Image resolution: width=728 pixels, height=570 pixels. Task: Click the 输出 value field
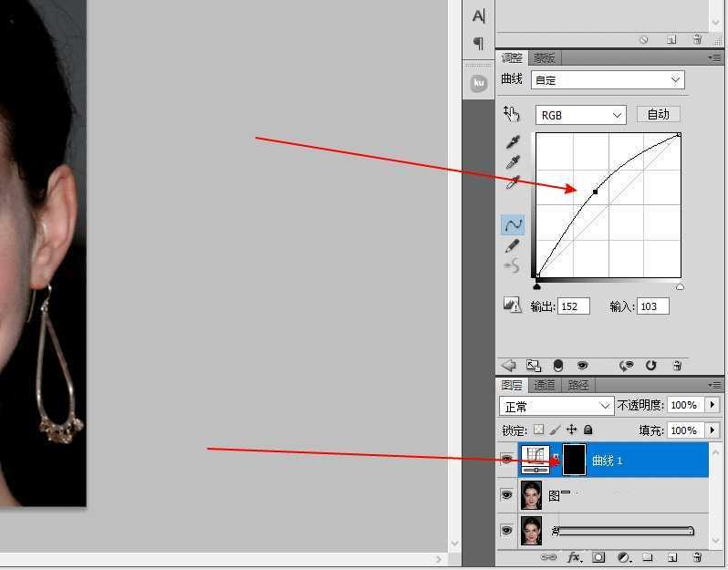(574, 306)
